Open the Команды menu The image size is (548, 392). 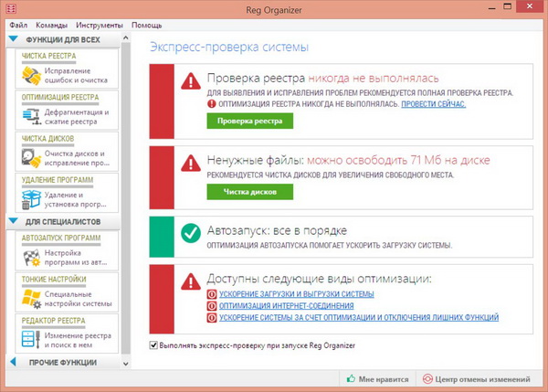pos(51,26)
